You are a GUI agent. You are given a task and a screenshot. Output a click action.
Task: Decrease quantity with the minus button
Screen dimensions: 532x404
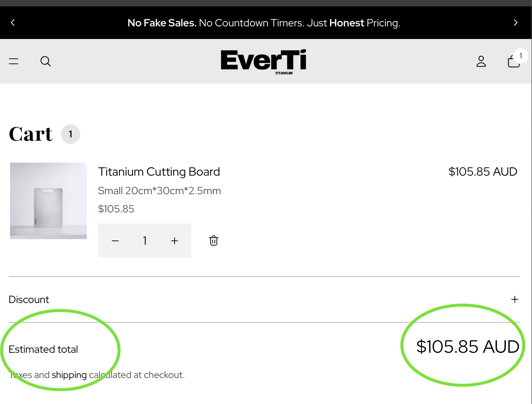115,241
